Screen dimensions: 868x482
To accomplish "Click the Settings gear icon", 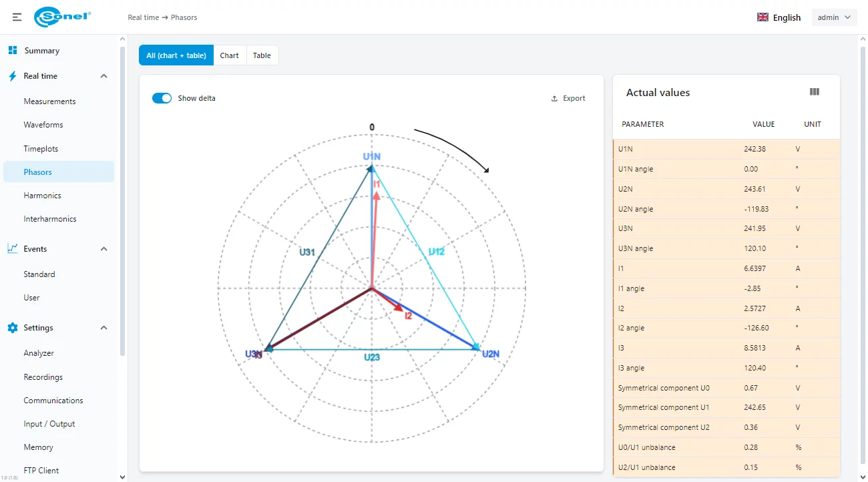I will (x=13, y=328).
